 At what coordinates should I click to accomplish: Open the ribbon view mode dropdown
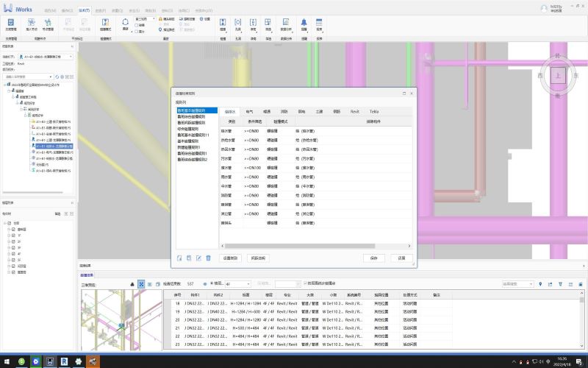tap(145, 19)
